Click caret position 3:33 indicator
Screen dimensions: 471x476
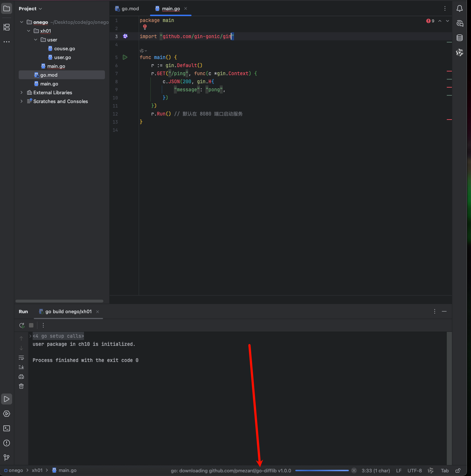coord(376,470)
